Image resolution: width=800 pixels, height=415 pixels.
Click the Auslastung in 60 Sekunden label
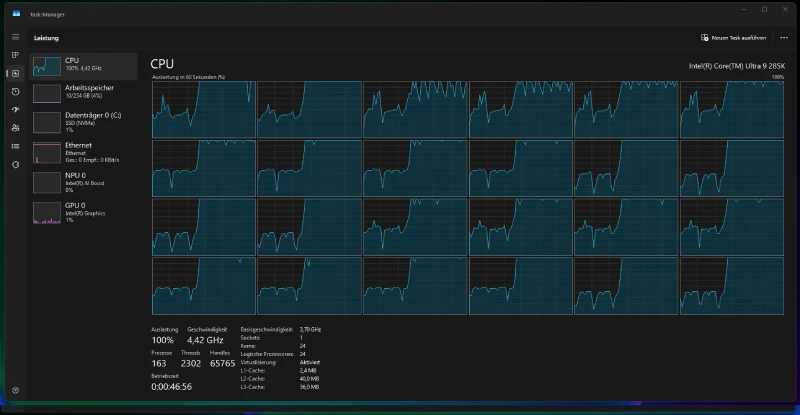coord(188,77)
